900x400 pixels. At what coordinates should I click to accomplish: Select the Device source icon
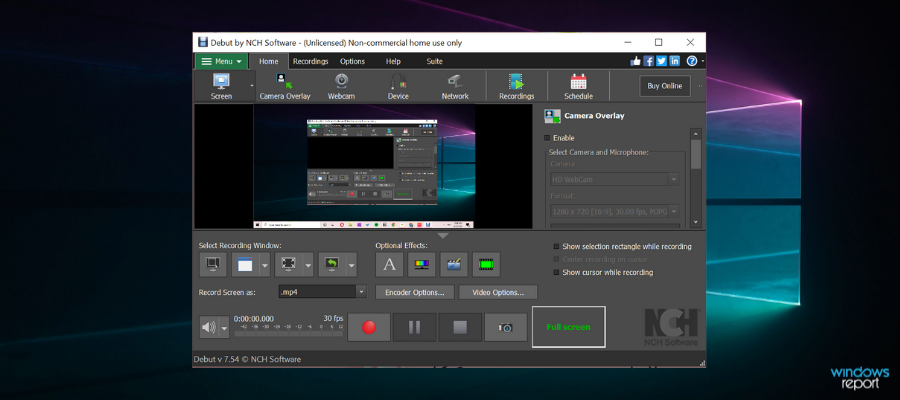tap(398, 87)
